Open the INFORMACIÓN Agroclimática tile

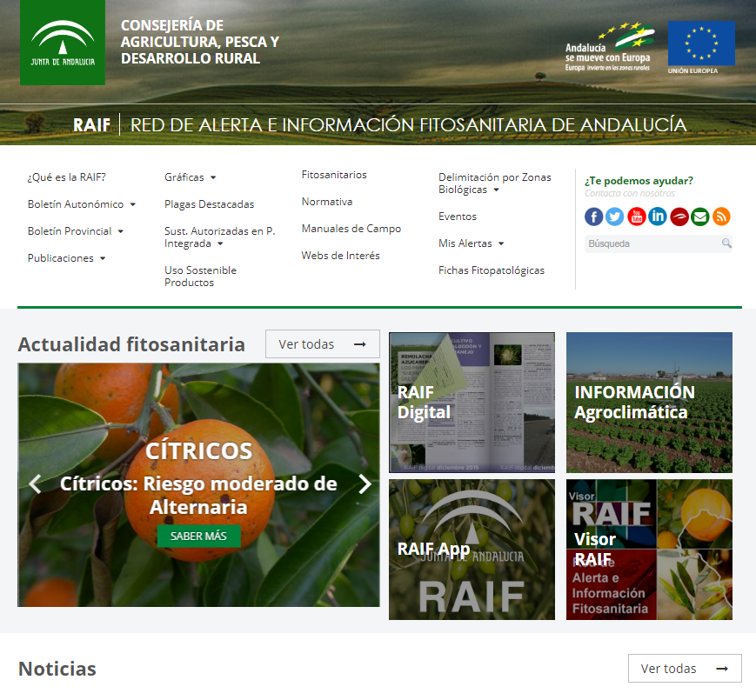649,403
